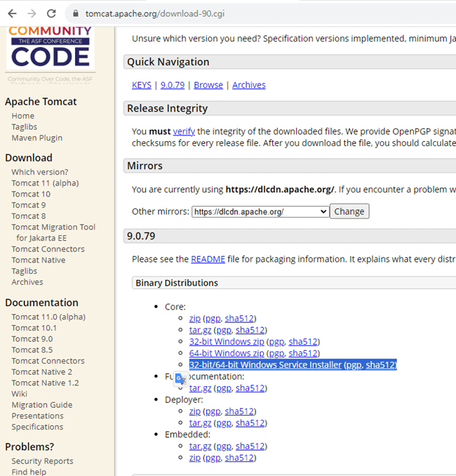Image resolution: width=456 pixels, height=476 pixels.
Task: Open sha512 for the 64-bit Windows zip
Action: (303, 353)
